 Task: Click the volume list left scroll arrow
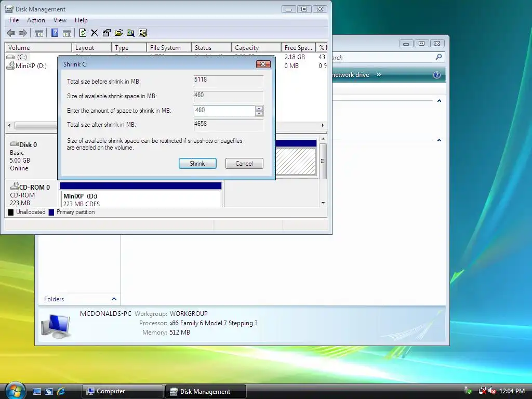pyautogui.click(x=9, y=126)
